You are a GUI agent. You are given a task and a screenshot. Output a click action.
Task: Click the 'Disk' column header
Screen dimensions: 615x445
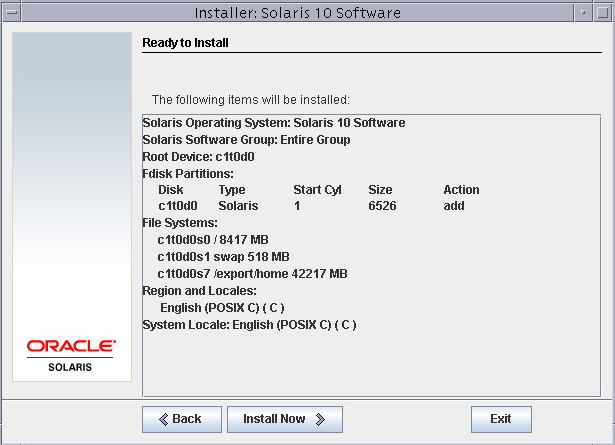(171, 190)
